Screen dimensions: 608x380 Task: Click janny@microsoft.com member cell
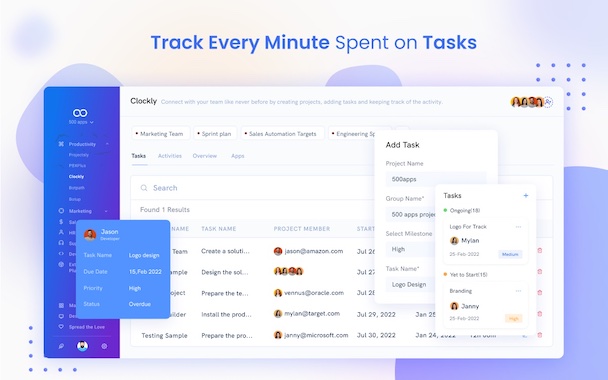click(311, 335)
